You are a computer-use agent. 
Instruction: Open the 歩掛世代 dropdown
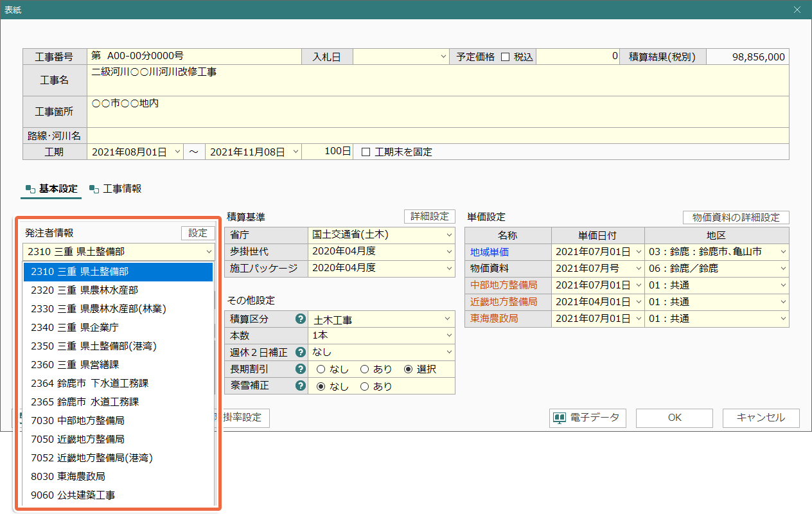[448, 251]
